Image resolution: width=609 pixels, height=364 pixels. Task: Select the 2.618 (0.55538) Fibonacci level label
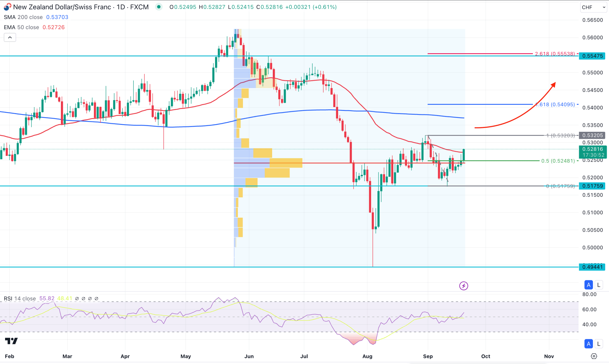[555, 54]
